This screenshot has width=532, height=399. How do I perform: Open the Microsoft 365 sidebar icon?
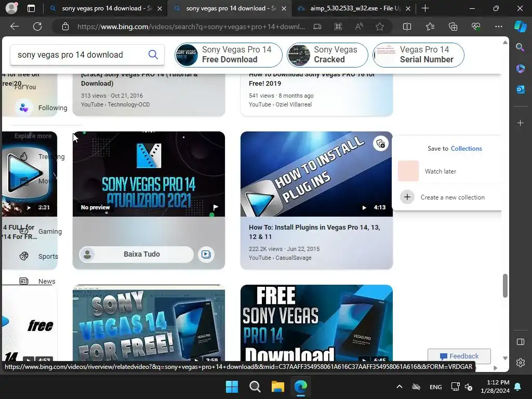520,69
